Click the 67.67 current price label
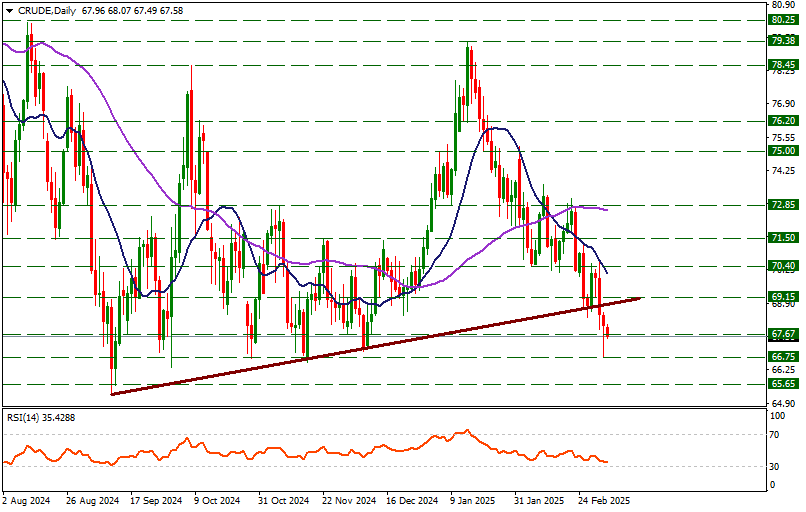Viewport: 806px width, 512px height. [784, 334]
